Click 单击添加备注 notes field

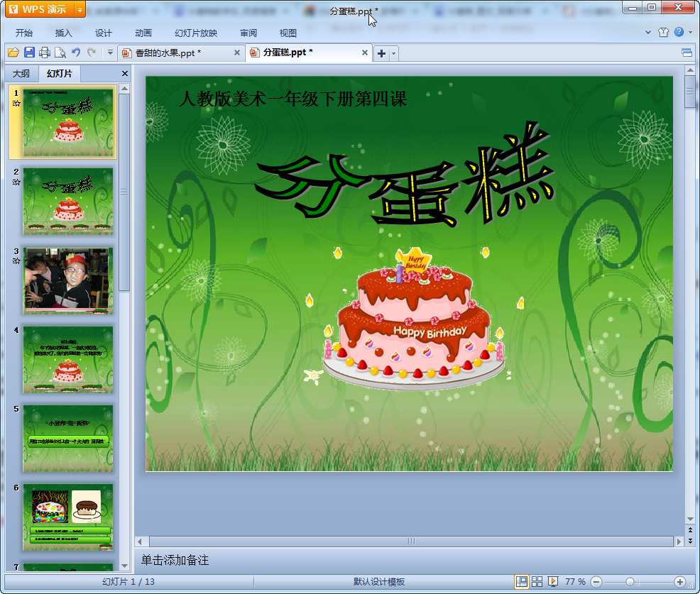tap(175, 560)
